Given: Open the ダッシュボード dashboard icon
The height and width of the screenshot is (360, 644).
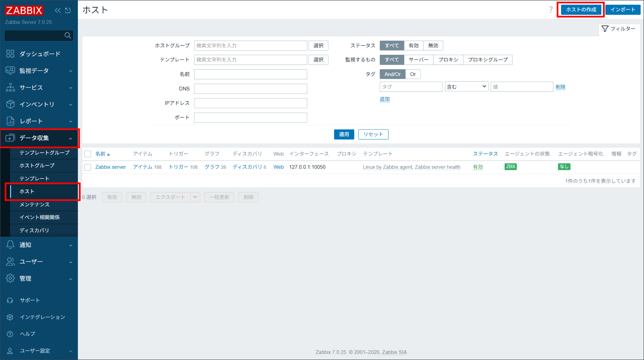Looking at the screenshot, I should [x=10, y=54].
